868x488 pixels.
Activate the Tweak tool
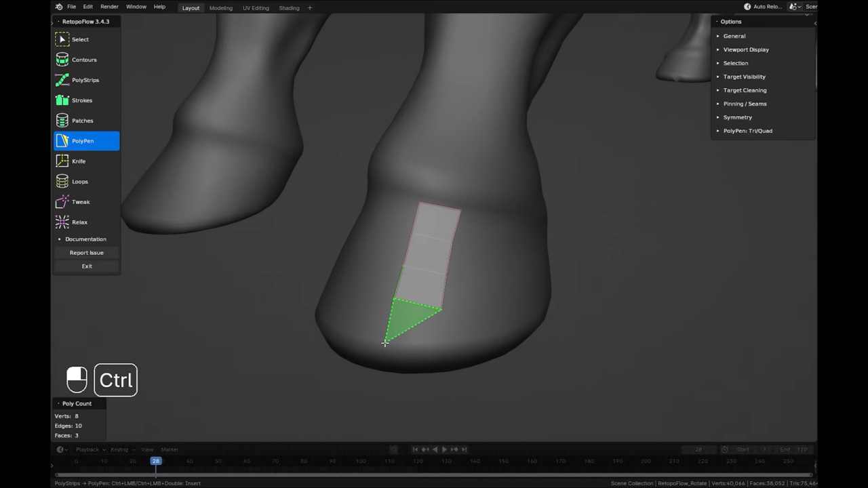click(x=81, y=202)
